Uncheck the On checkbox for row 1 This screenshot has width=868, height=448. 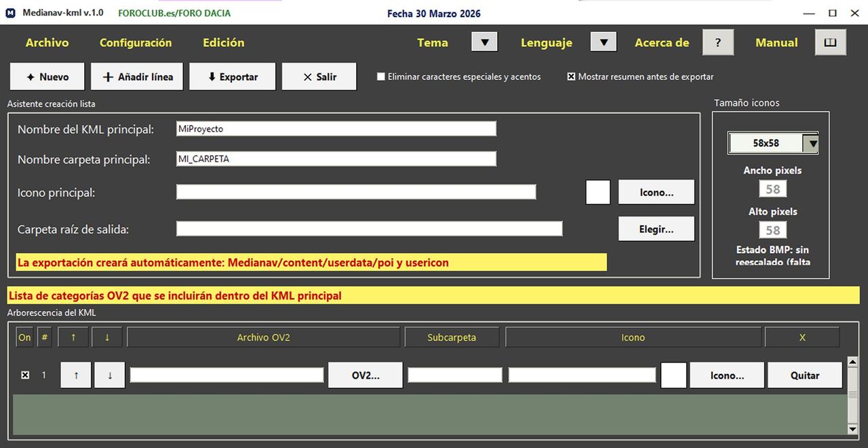25,375
